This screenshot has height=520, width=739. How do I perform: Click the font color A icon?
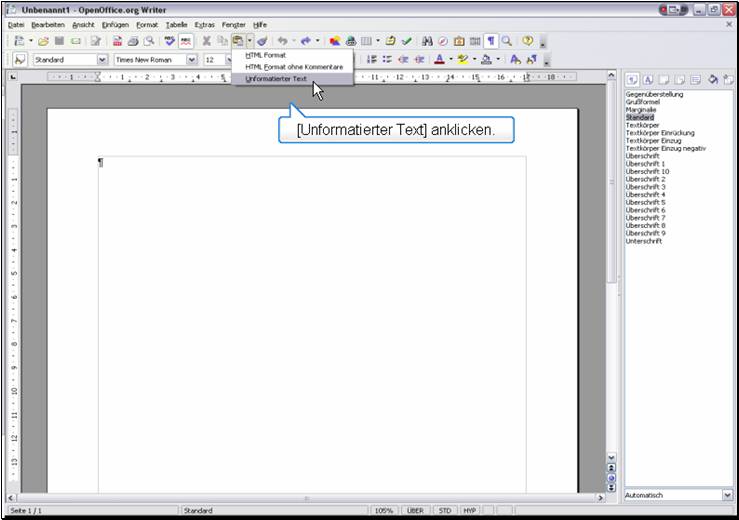[x=439, y=60]
